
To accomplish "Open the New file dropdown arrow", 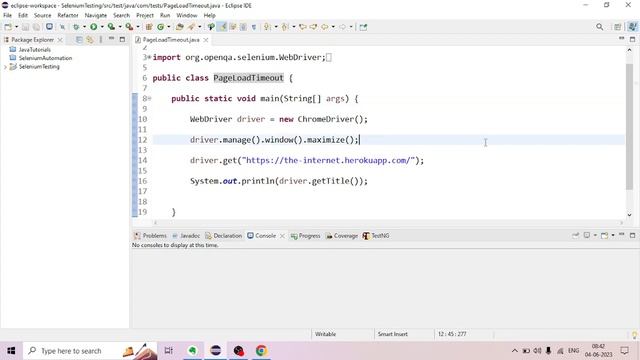I will [16, 27].
